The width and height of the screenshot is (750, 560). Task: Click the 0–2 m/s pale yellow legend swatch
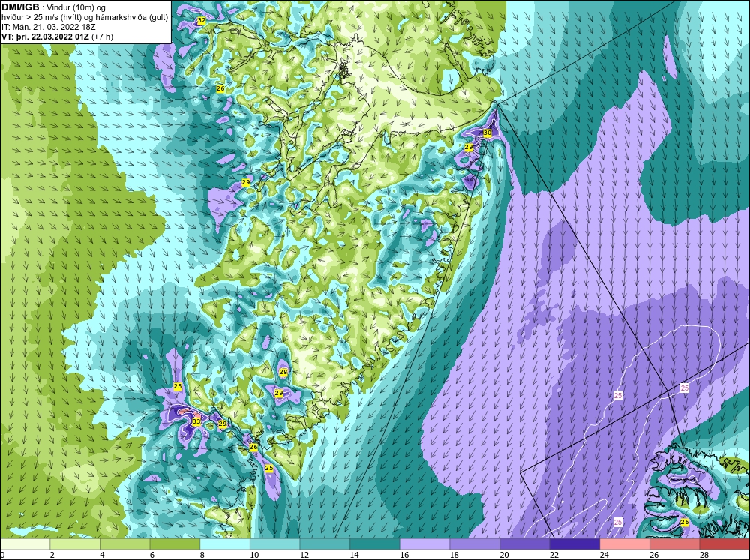tap(25, 544)
